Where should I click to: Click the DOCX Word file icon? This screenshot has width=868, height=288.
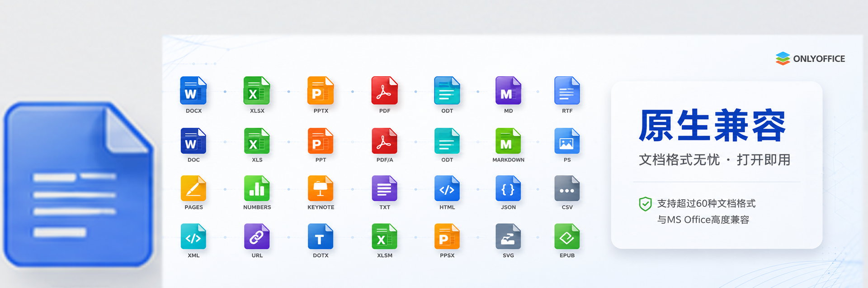pos(193,91)
